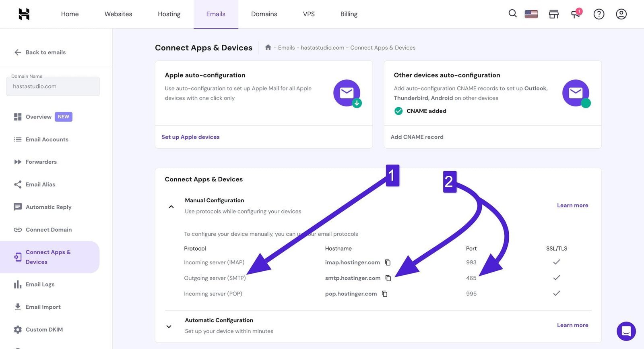644x349 pixels.
Task: Open notifications megaphone icon
Action: coord(576,14)
